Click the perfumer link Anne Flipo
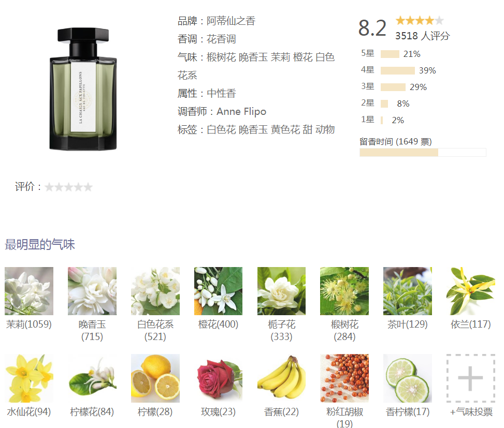The width and height of the screenshot is (504, 428). 241,111
